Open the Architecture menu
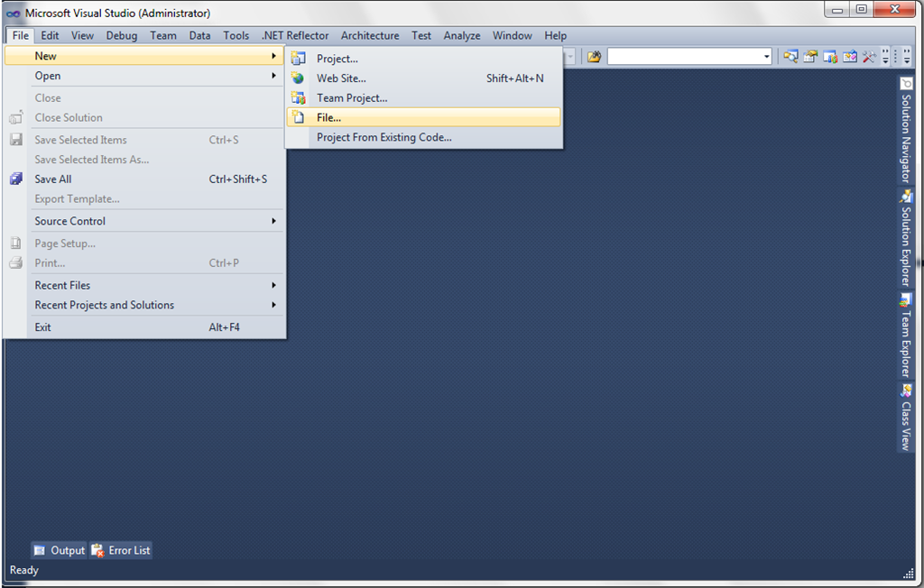 point(370,35)
